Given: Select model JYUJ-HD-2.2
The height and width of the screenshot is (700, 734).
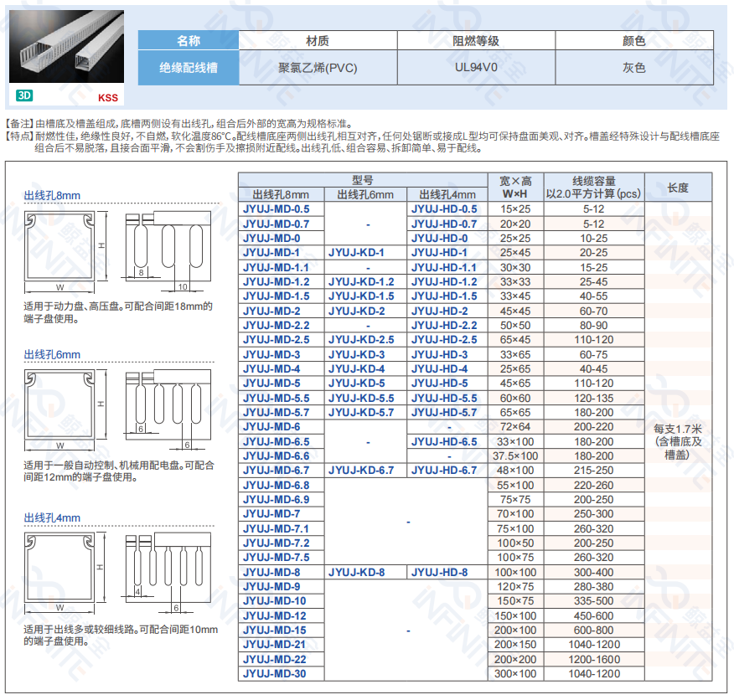Looking at the screenshot, I should [443, 325].
